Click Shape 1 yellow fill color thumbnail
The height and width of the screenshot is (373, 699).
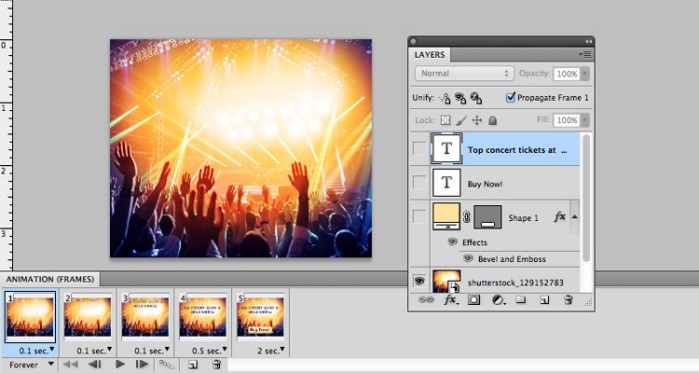[x=446, y=216]
